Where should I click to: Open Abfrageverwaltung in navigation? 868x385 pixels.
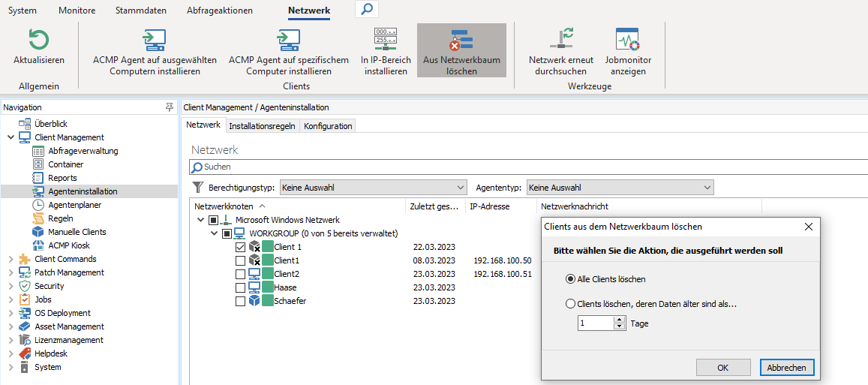[83, 151]
